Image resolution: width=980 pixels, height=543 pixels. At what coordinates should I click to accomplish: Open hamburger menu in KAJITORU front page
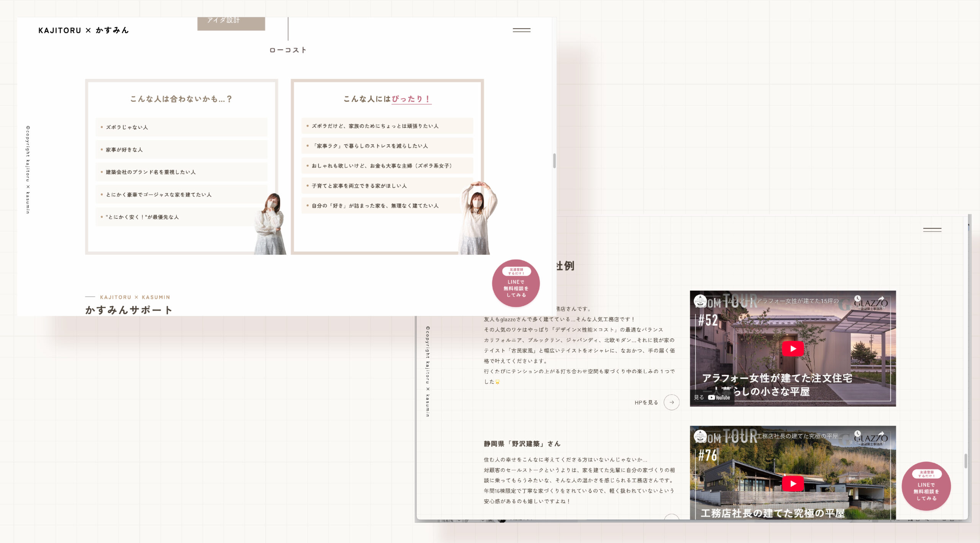pos(521,30)
